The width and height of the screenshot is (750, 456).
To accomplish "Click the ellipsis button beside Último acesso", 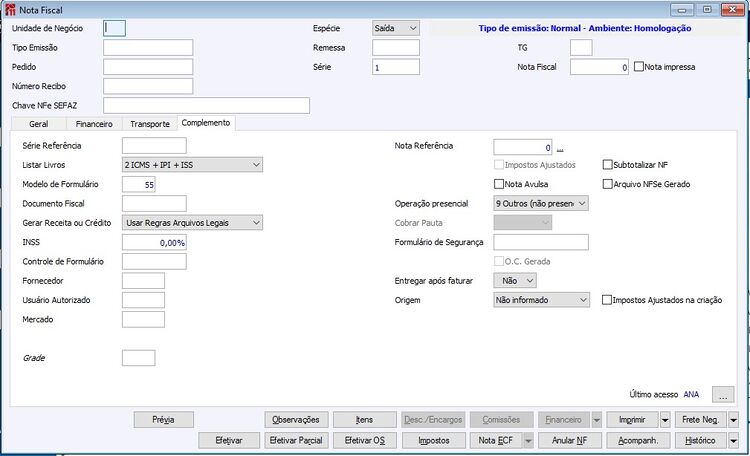I will pyautogui.click(x=723, y=395).
